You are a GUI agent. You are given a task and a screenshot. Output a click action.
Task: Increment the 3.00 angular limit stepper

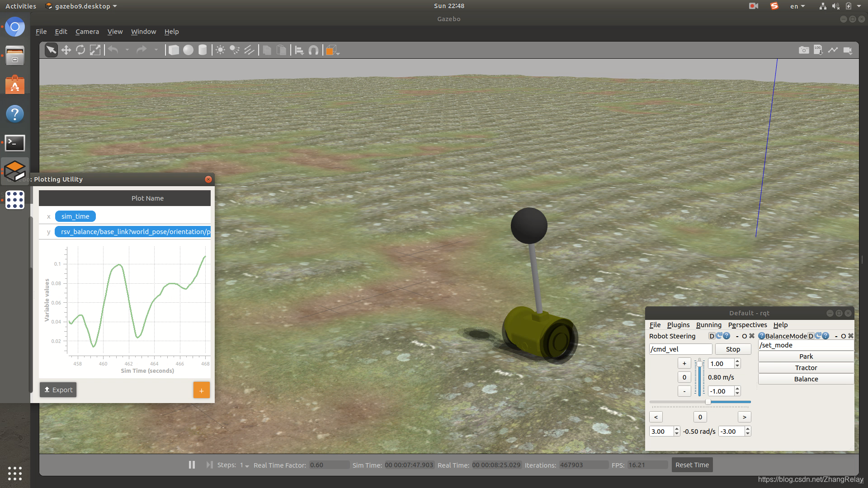click(x=677, y=429)
